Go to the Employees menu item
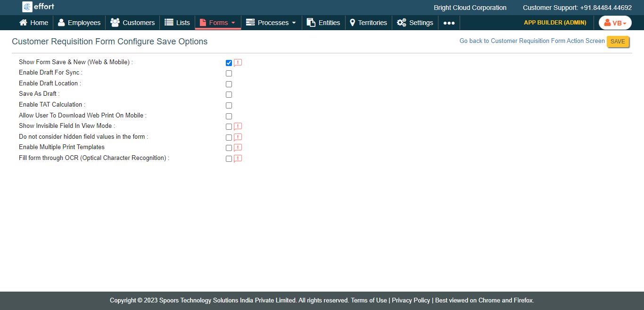The image size is (644, 310). (79, 23)
